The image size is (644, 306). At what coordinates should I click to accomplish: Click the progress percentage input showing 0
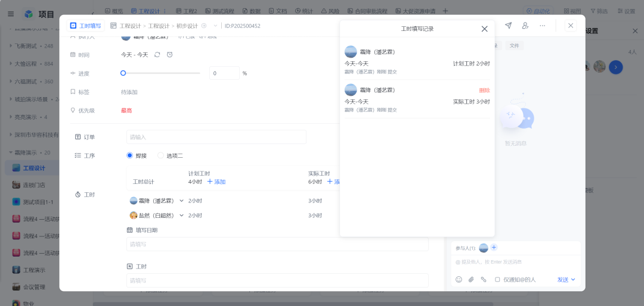coord(224,73)
